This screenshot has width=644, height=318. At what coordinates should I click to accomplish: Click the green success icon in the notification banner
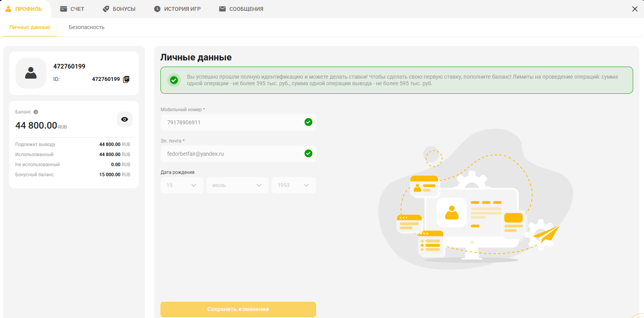click(x=174, y=80)
